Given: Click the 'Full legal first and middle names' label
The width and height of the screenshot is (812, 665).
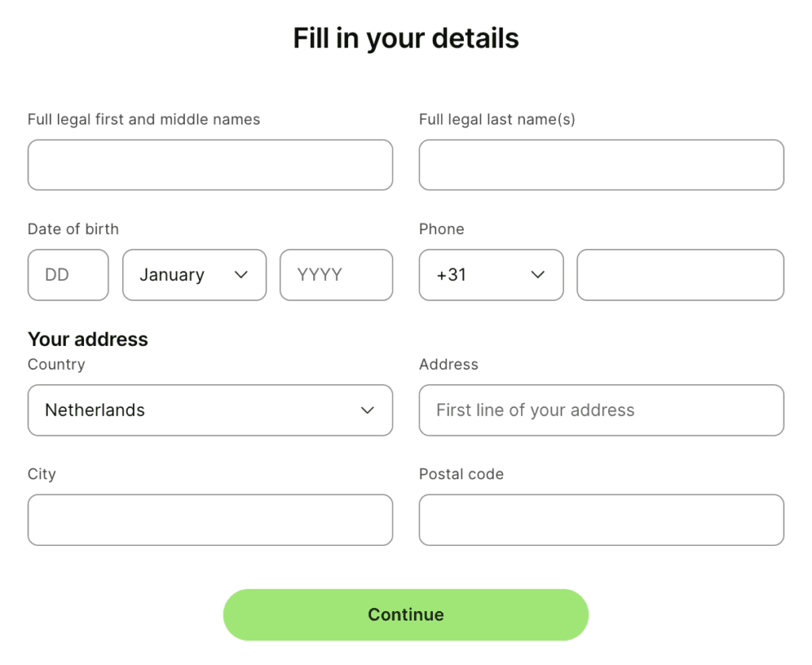Looking at the screenshot, I should [144, 120].
